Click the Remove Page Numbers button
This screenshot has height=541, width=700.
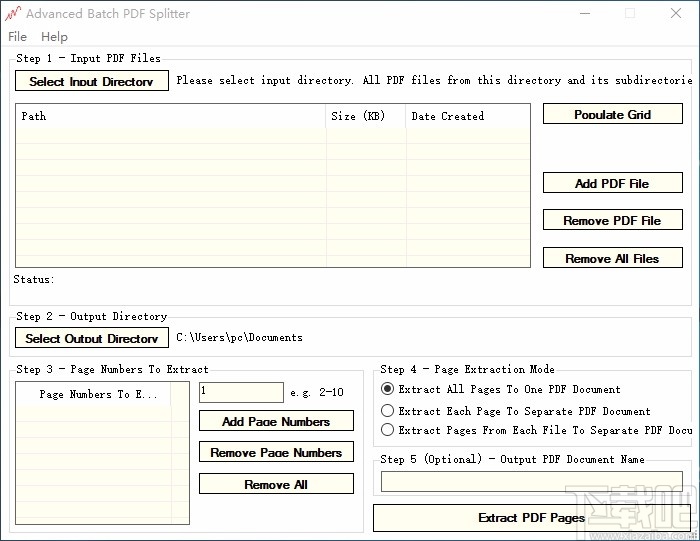276,452
